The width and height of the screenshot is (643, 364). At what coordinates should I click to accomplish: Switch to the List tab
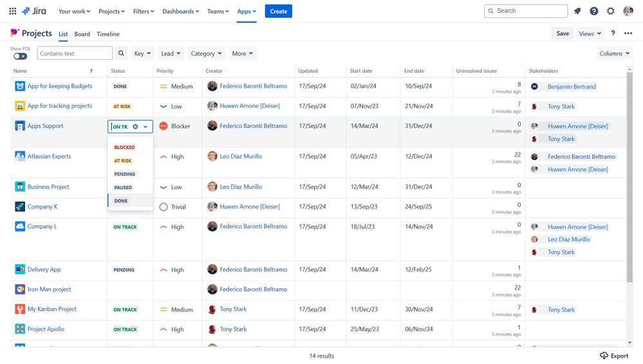[x=62, y=34]
